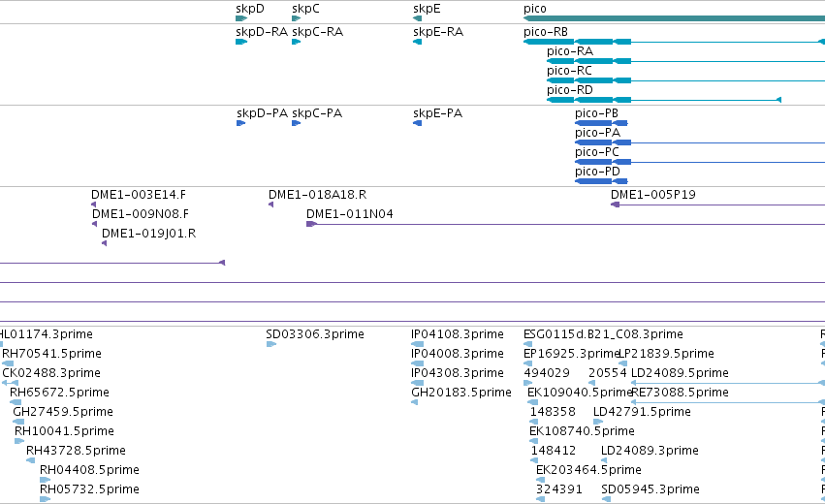Select the skpD-PA protein label
Viewport: 825px width, 504px height.
[262, 113]
